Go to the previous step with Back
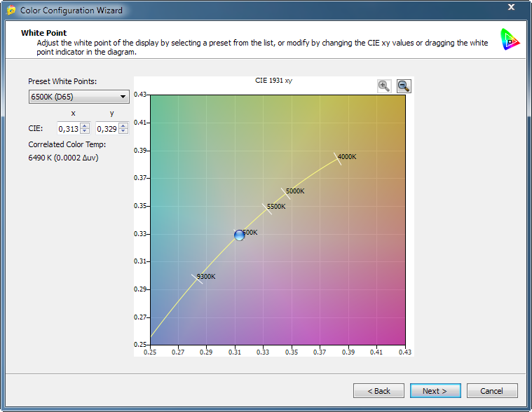This screenshot has width=532, height=412. pyautogui.click(x=378, y=391)
